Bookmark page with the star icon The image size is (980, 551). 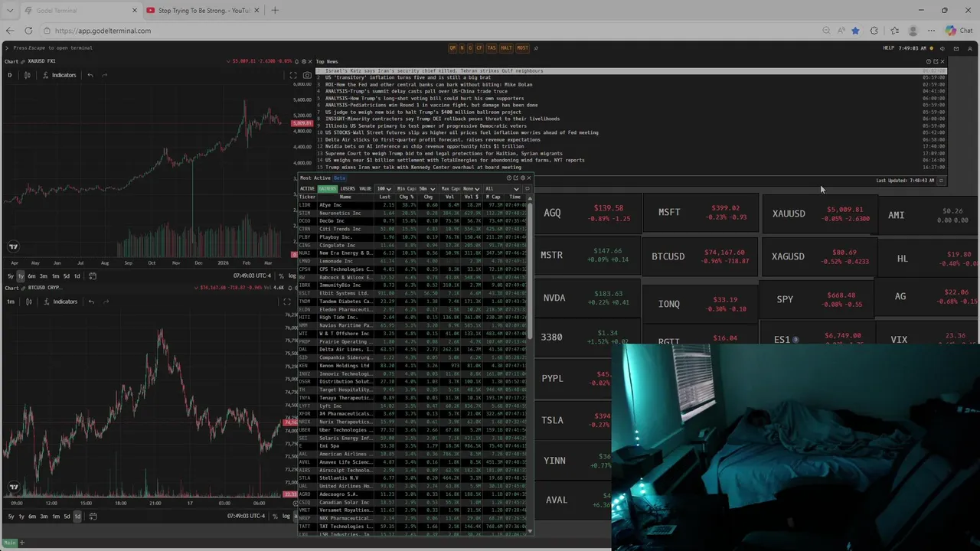855,31
